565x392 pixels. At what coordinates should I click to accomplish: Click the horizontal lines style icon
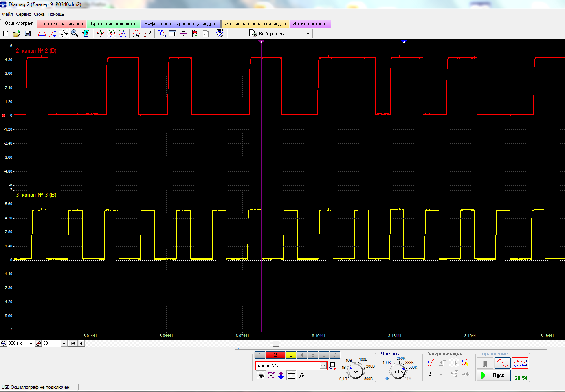(292, 375)
